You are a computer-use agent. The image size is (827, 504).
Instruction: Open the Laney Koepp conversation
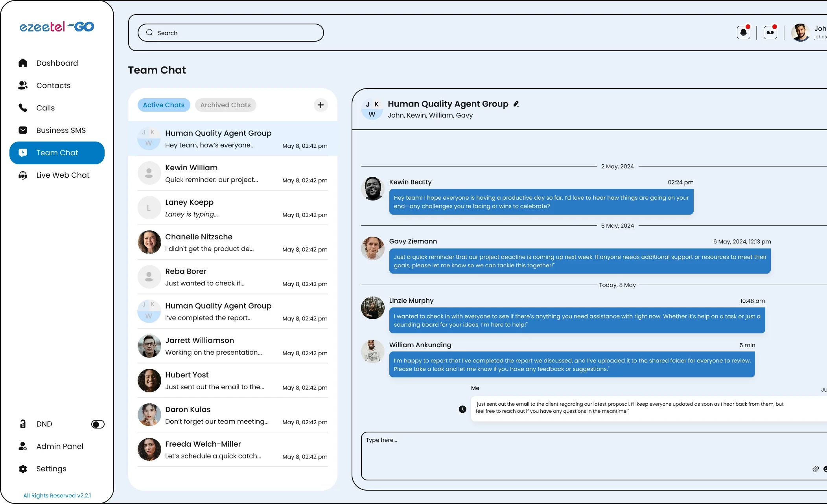point(232,208)
